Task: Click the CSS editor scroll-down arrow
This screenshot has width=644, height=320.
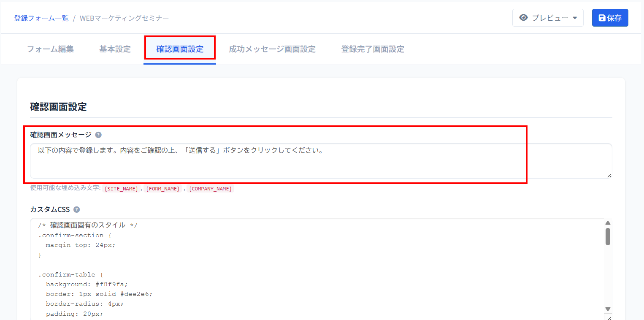Action: pyautogui.click(x=608, y=309)
